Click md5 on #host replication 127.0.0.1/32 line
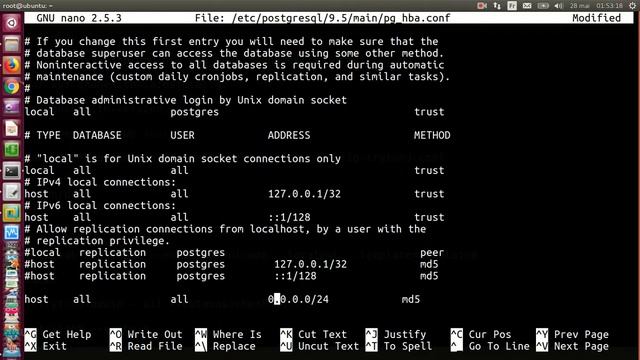The width and height of the screenshot is (640, 360). coord(429,264)
